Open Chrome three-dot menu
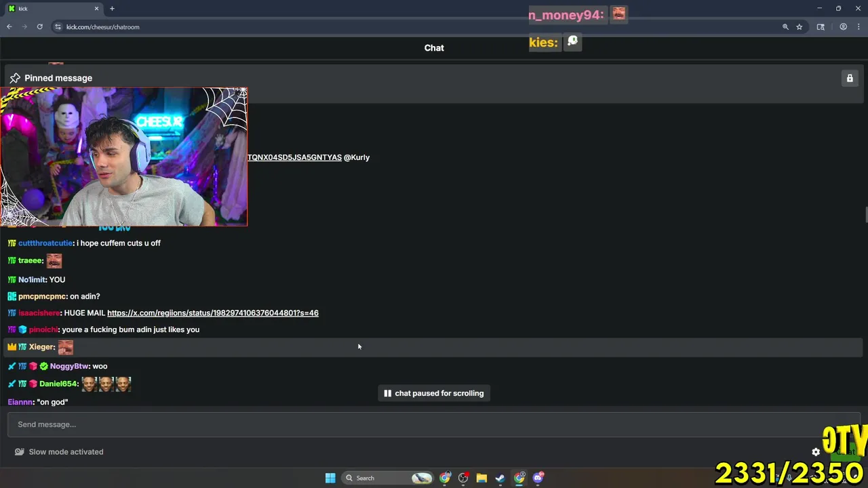868x488 pixels. (x=859, y=27)
